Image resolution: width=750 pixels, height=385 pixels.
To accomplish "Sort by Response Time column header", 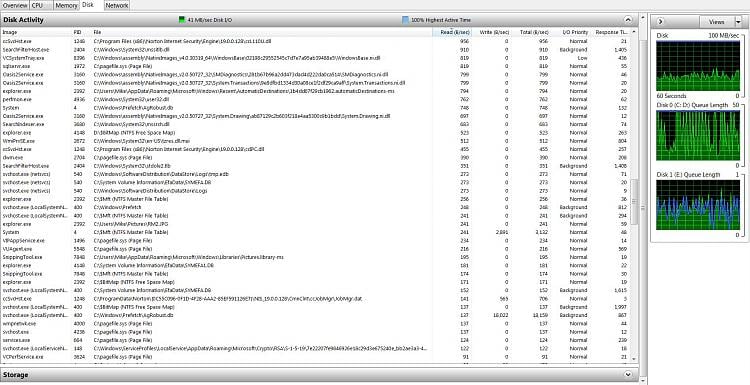I will 611,32.
